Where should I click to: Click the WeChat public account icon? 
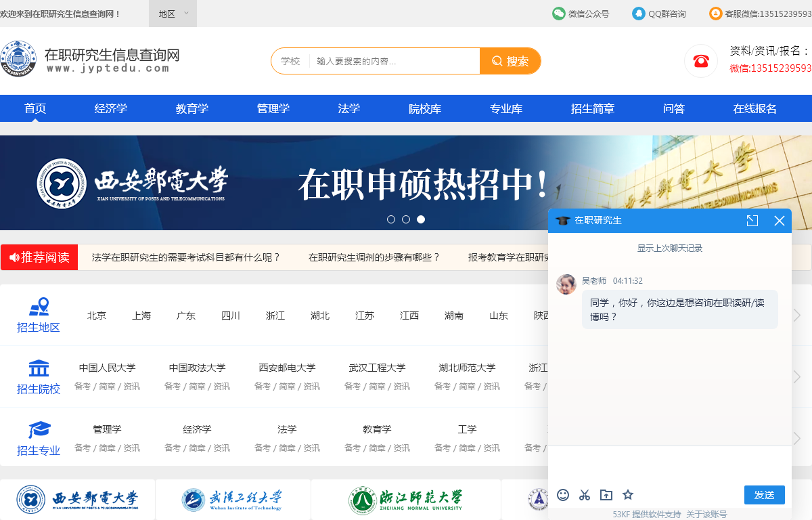point(559,14)
